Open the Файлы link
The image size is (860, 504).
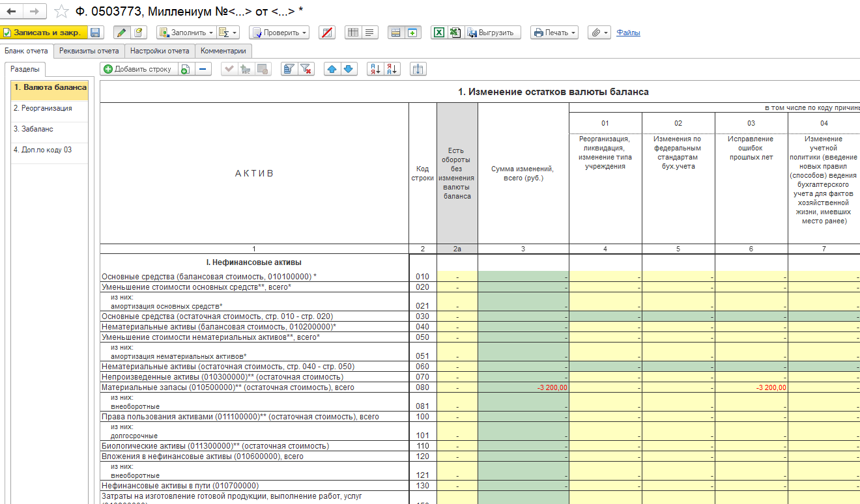(628, 33)
